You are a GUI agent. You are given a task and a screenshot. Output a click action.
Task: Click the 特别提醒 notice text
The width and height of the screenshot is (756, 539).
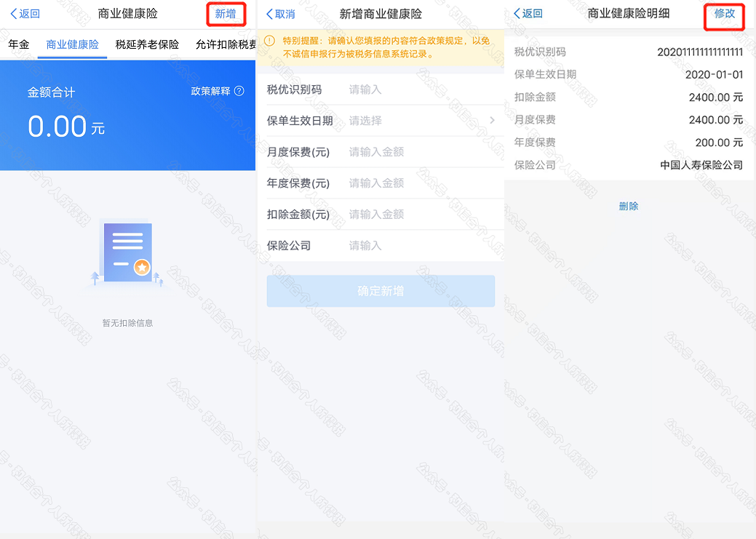pos(386,47)
